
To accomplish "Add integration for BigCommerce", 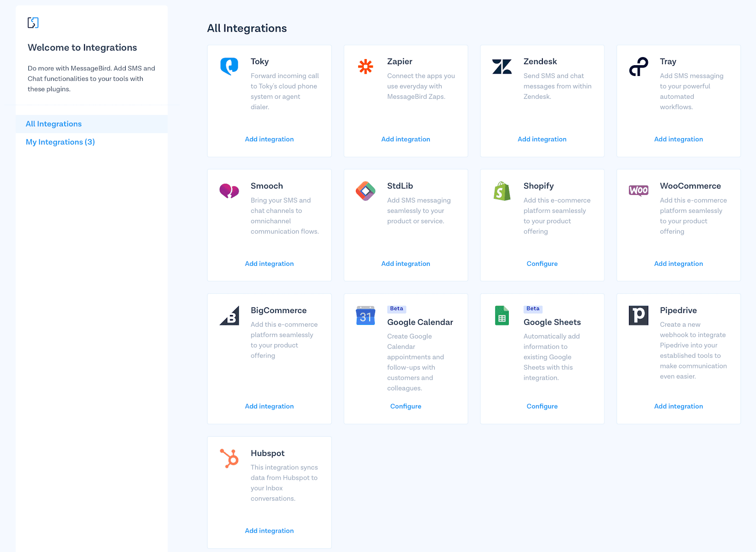I will click(269, 407).
